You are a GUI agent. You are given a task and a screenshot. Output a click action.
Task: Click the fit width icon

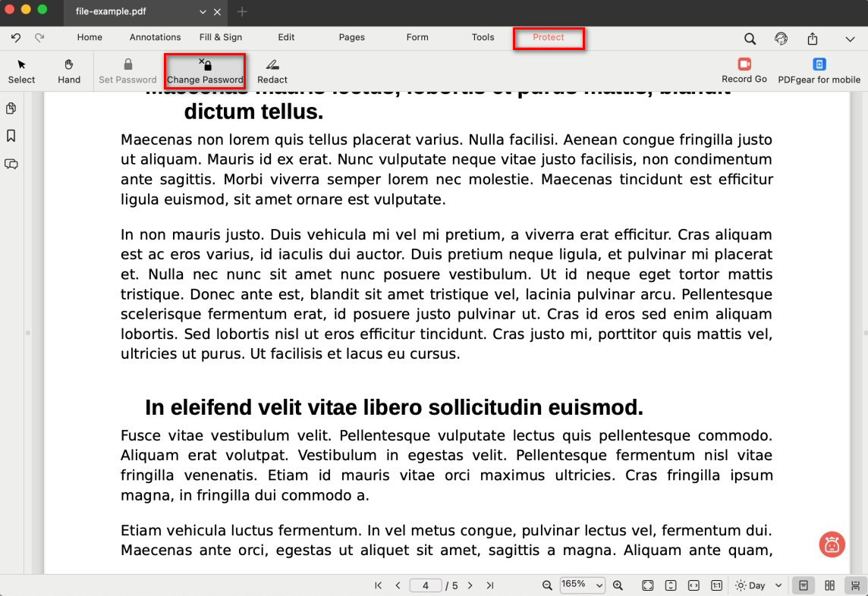click(693, 585)
